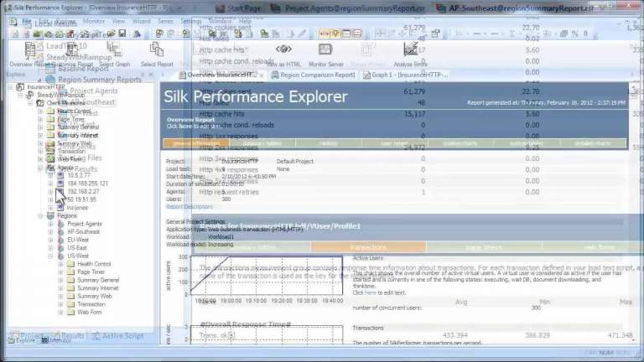The height and width of the screenshot is (362, 644).
Task: Click the folder icon beside Summary Web under US-West
Action: tap(70, 296)
